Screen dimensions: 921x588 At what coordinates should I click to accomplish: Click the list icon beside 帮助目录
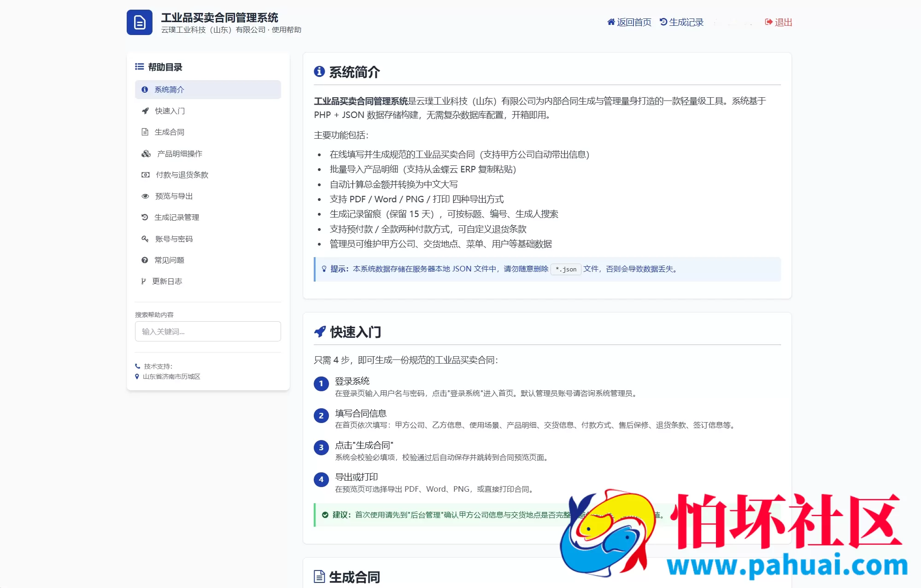pos(139,67)
